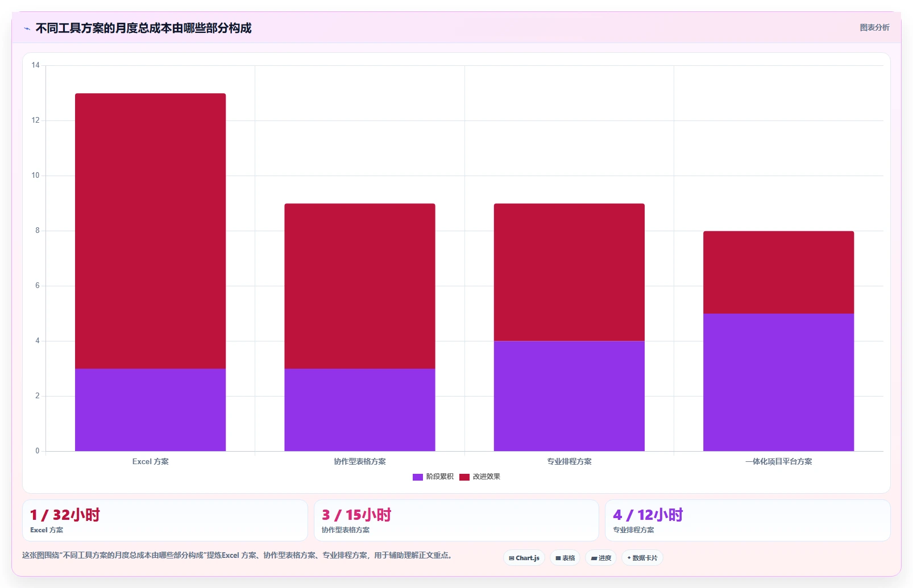Click the 一体化项目平台方案 x-axis label
Viewport: 913px width, 588px height.
pos(778,461)
